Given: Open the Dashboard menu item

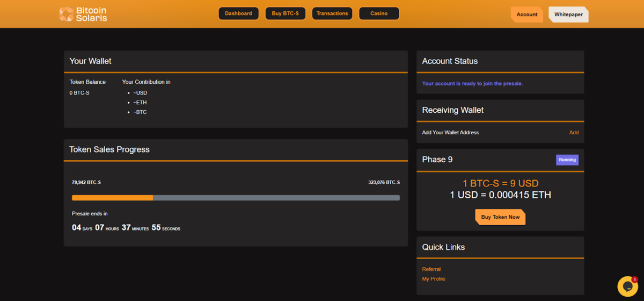Looking at the screenshot, I should click(238, 13).
